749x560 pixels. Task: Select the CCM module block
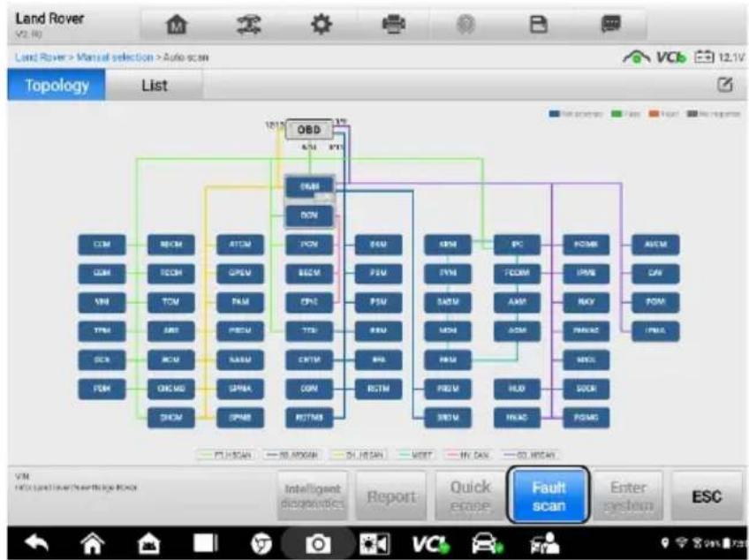[102, 245]
